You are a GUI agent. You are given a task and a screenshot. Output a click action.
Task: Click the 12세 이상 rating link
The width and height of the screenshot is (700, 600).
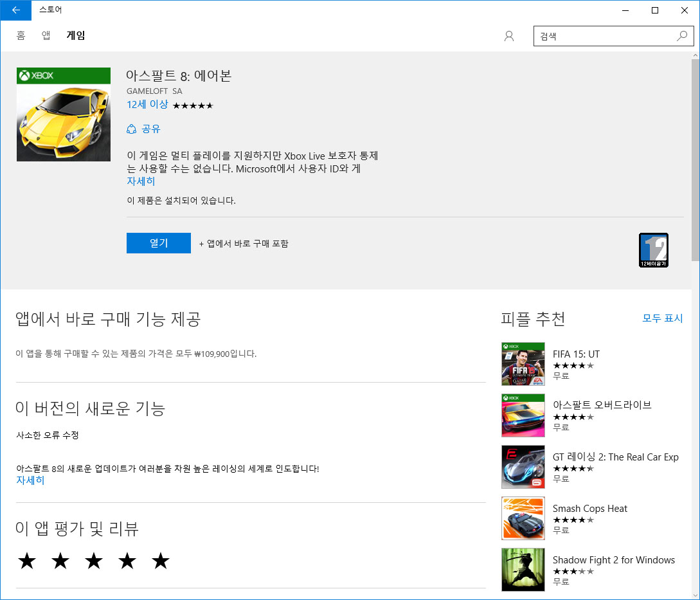coord(147,104)
